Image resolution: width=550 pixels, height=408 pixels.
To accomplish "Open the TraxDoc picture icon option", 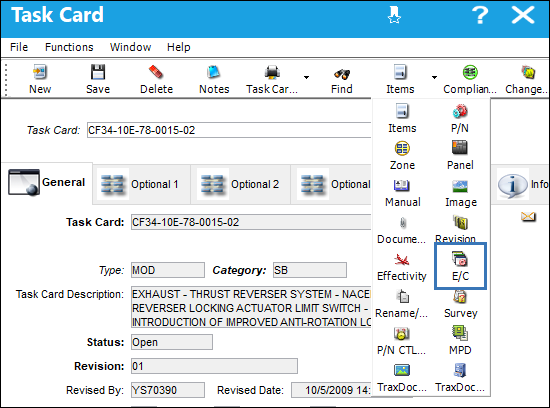I will point(402,378).
